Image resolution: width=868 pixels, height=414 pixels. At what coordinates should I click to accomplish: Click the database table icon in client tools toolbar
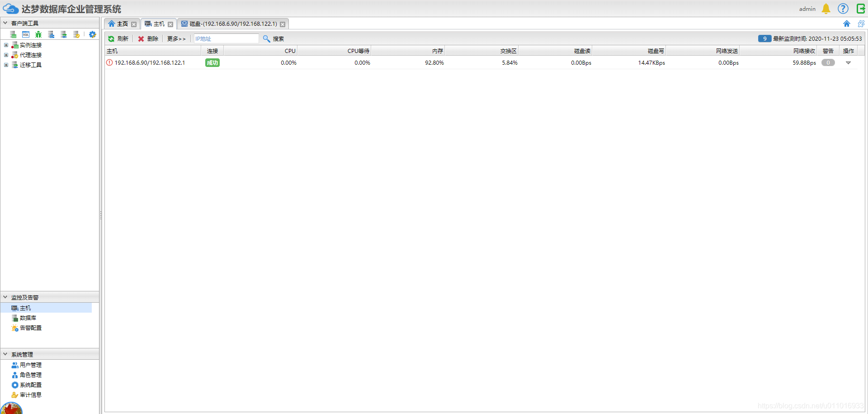click(13, 34)
